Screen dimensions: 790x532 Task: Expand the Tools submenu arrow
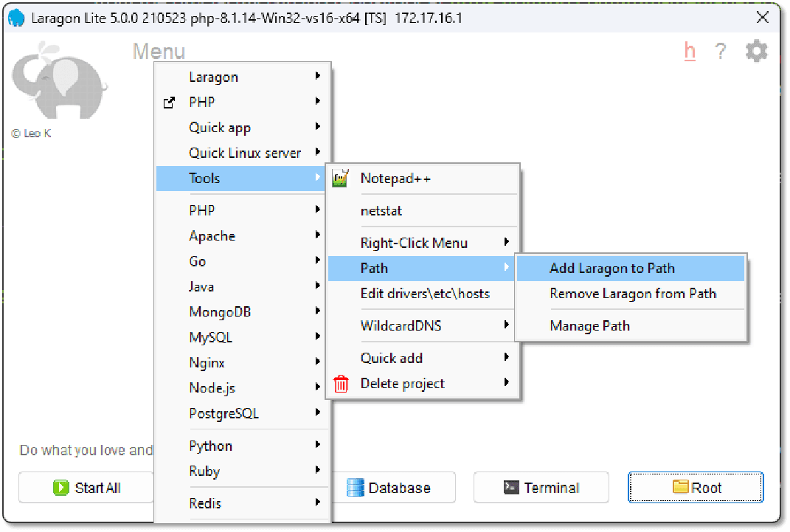(x=317, y=177)
